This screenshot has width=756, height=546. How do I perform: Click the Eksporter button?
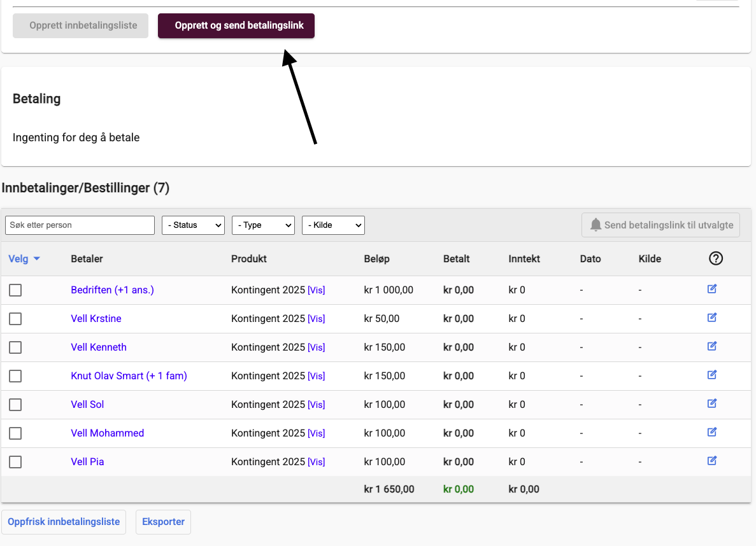(163, 522)
